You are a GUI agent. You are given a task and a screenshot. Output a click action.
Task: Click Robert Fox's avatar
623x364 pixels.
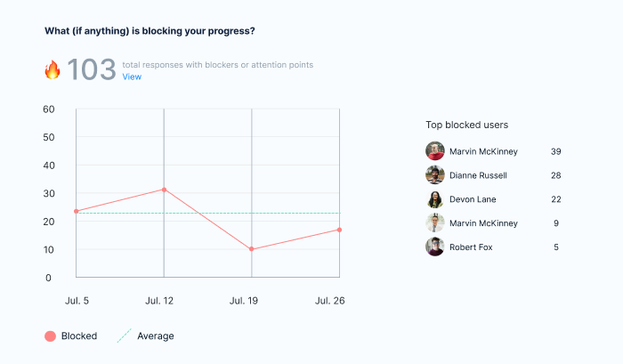tap(435, 247)
